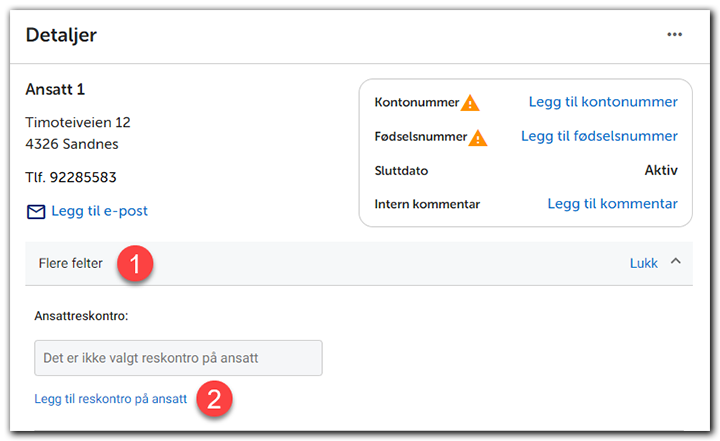Click the red number 2 marker
The height and width of the screenshot is (441, 720).
tap(216, 399)
